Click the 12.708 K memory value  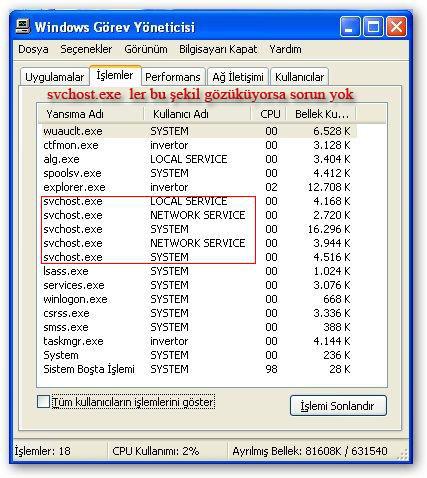(x=329, y=187)
